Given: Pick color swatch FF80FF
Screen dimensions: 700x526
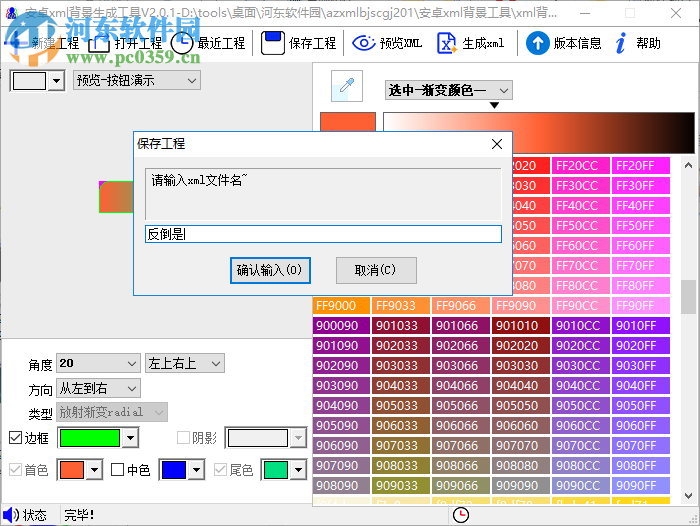Looking at the screenshot, I should pos(641,286).
